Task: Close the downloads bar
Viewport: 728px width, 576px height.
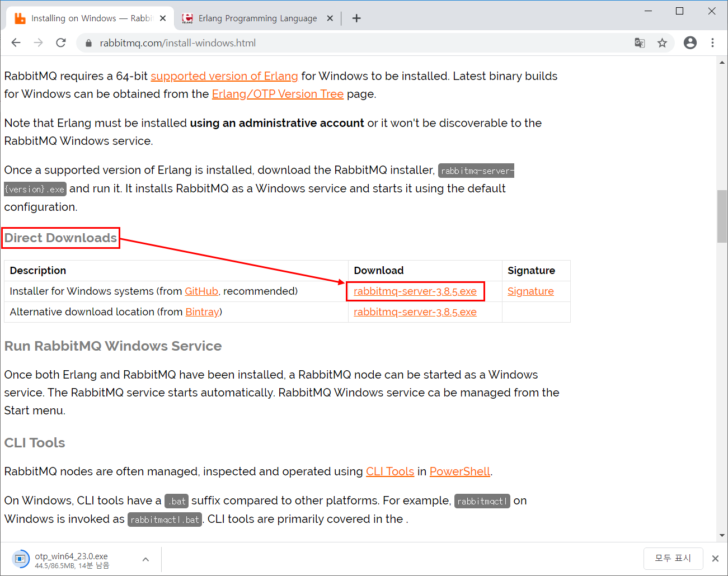Action: [x=715, y=558]
